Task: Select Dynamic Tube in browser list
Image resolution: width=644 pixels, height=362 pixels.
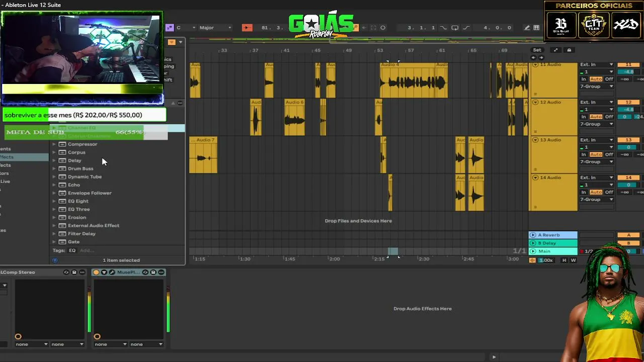Action: click(x=85, y=177)
